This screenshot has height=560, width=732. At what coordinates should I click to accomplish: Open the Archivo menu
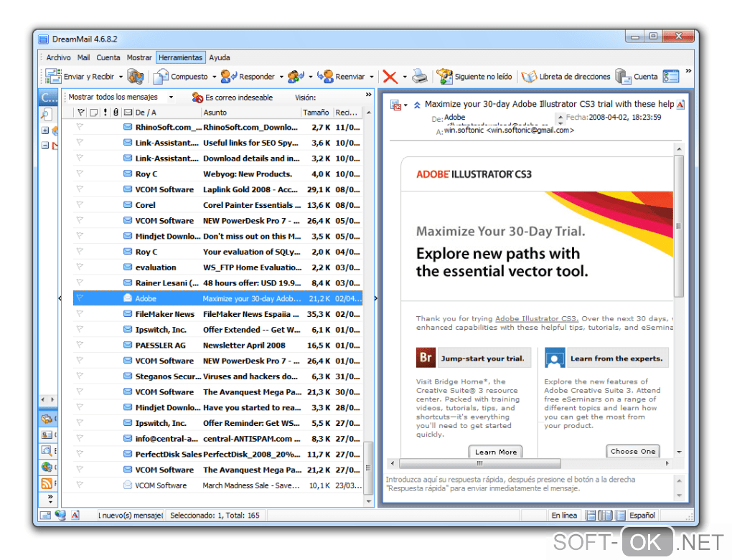click(x=58, y=58)
